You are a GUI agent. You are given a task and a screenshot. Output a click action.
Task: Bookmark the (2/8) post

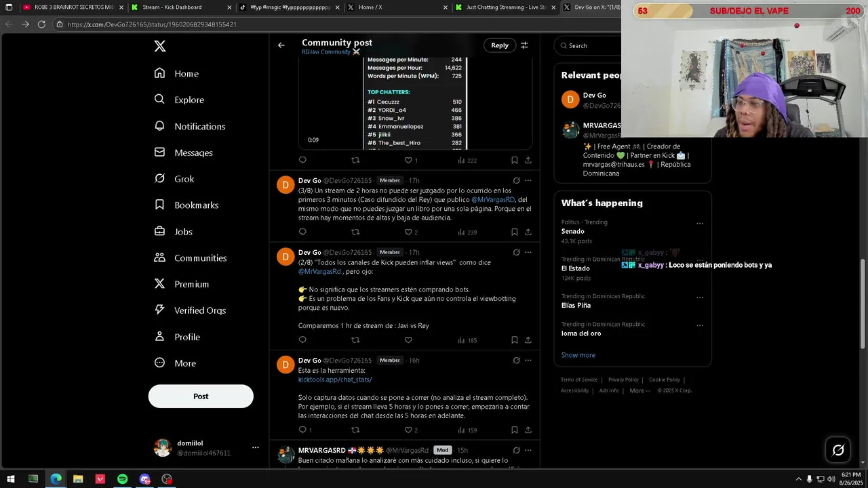click(x=514, y=340)
